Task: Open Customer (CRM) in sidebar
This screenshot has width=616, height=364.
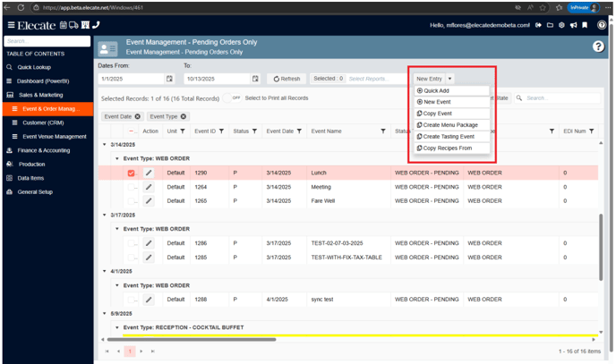Action: (x=43, y=123)
